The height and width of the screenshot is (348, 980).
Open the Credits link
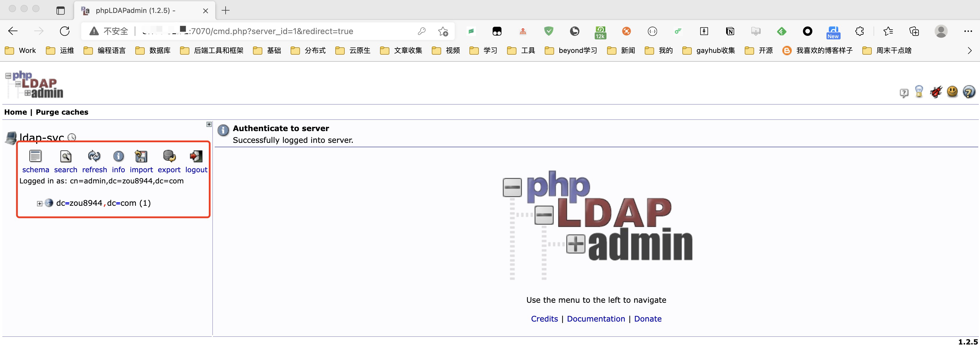tap(544, 319)
